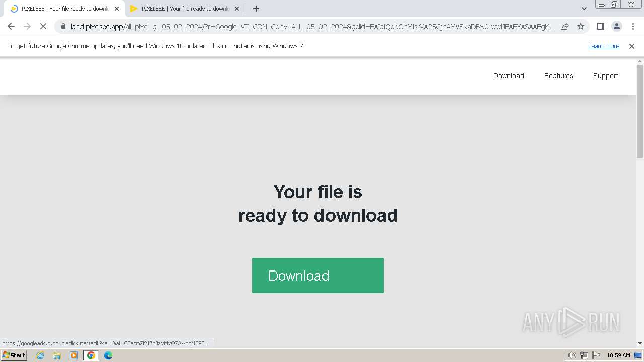Minimize the Chrome window
The image size is (644, 362).
601,5
